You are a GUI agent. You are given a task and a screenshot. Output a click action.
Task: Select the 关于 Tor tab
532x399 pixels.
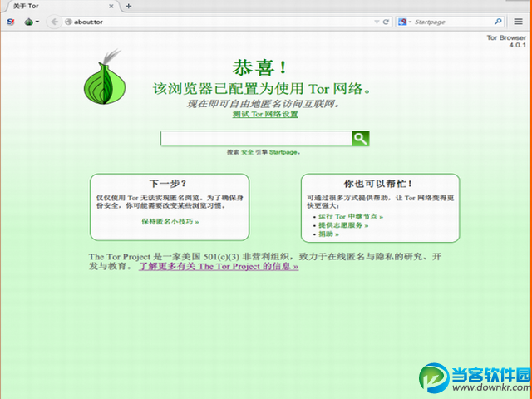click(63, 6)
